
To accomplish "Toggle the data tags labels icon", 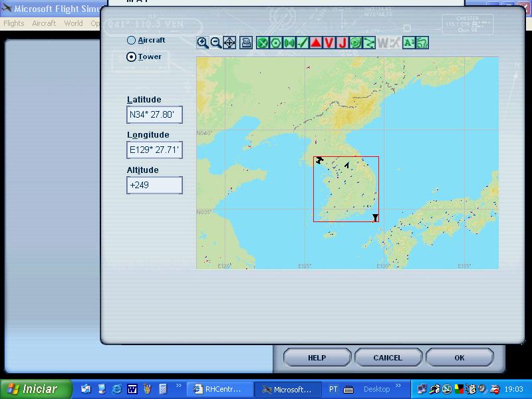I will 409,43.
